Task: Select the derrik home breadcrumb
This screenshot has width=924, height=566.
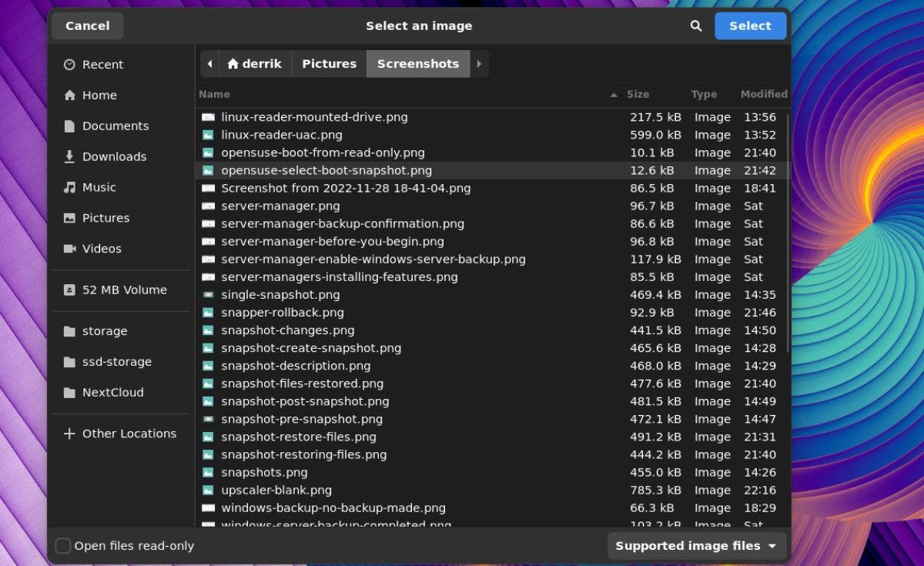Action: (x=255, y=64)
